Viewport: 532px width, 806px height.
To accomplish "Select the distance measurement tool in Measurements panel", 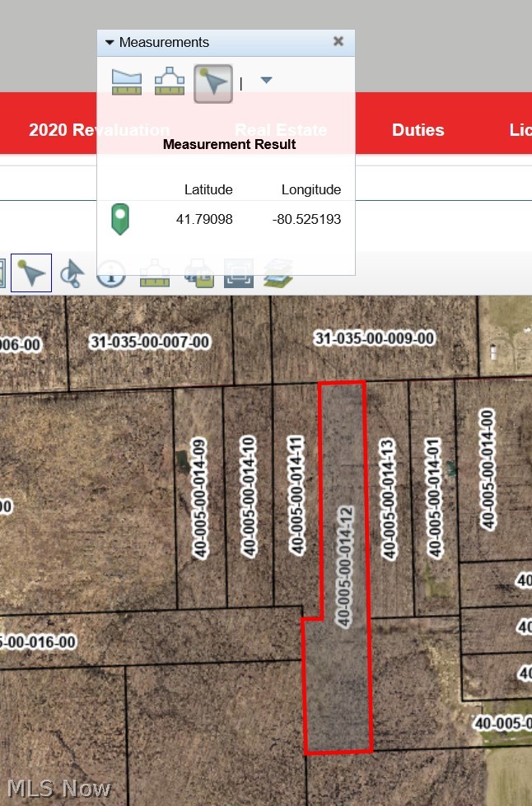I will (x=170, y=82).
